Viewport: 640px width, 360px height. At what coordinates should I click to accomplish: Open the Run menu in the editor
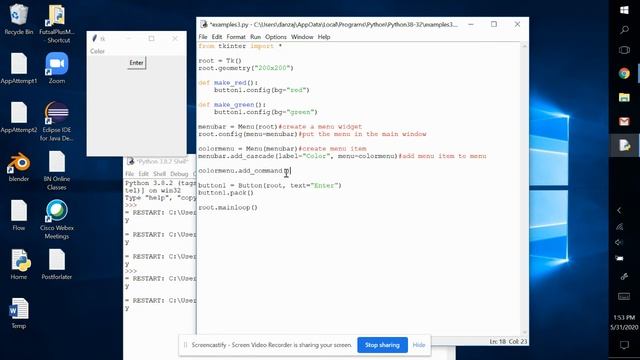(x=256, y=37)
